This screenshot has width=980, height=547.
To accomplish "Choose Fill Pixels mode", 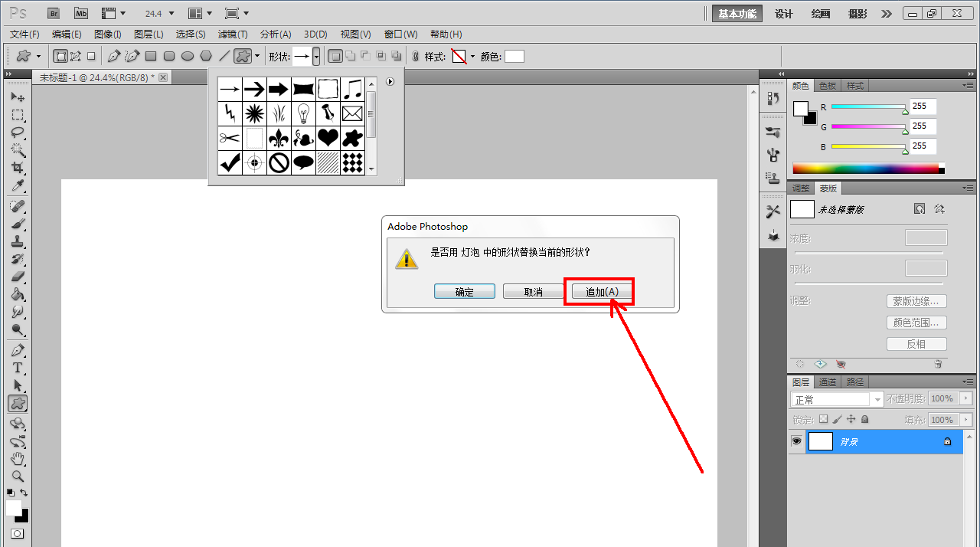I will click(91, 56).
